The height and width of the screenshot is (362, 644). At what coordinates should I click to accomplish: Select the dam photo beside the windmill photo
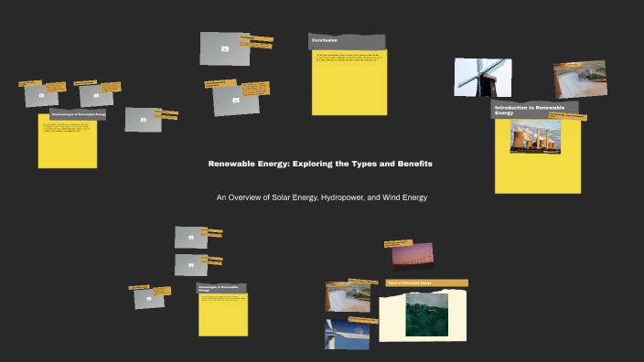580,80
